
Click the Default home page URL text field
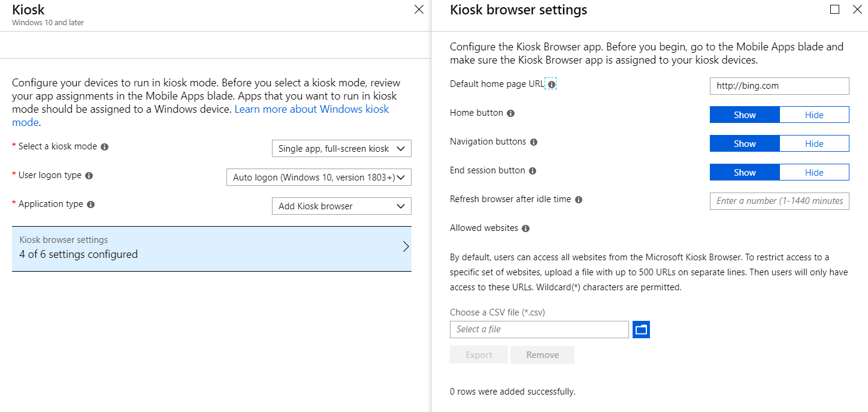[779, 86]
